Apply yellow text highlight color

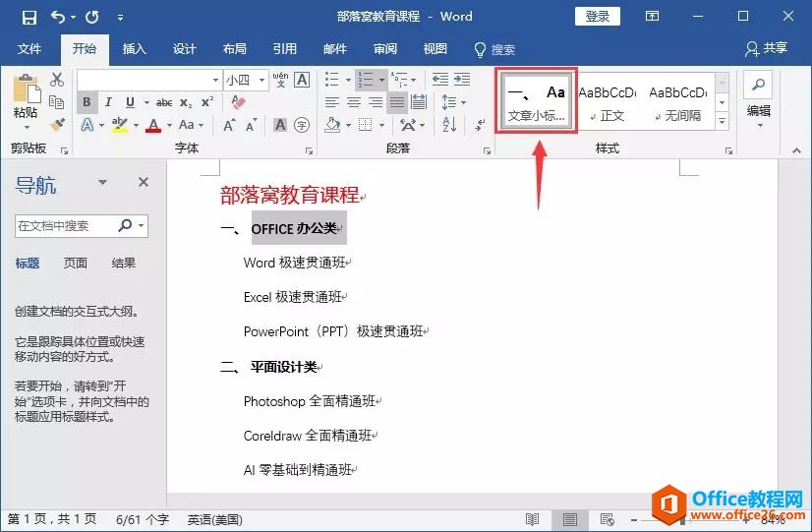[x=120, y=125]
